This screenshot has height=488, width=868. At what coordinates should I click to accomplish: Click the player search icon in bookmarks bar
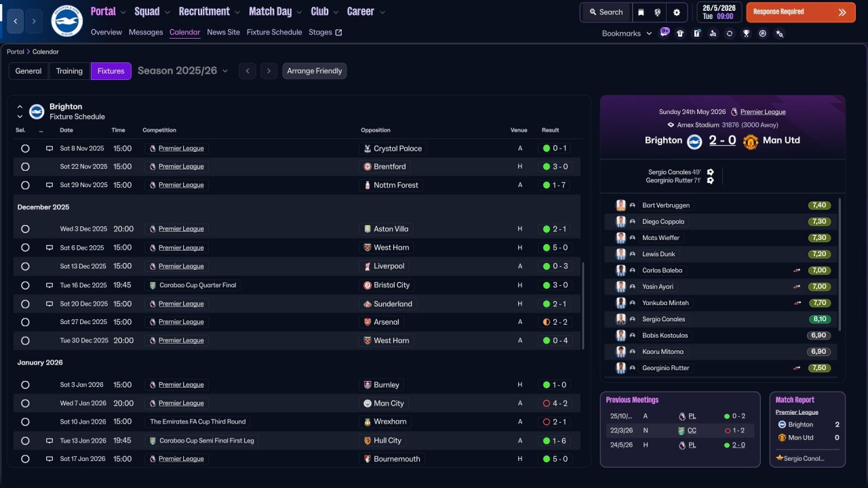713,33
